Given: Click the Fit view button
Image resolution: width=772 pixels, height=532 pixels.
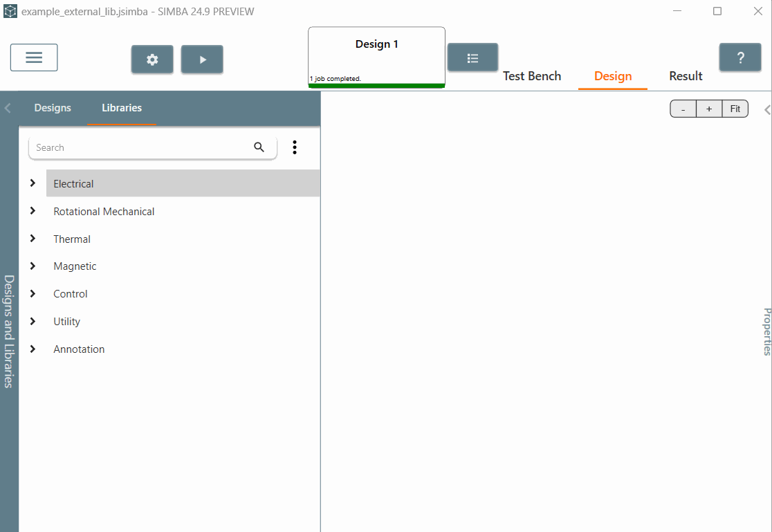Looking at the screenshot, I should (x=735, y=109).
